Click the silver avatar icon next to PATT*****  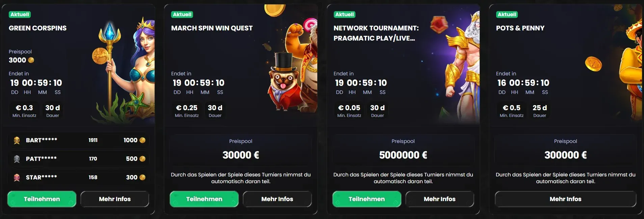coord(17,159)
